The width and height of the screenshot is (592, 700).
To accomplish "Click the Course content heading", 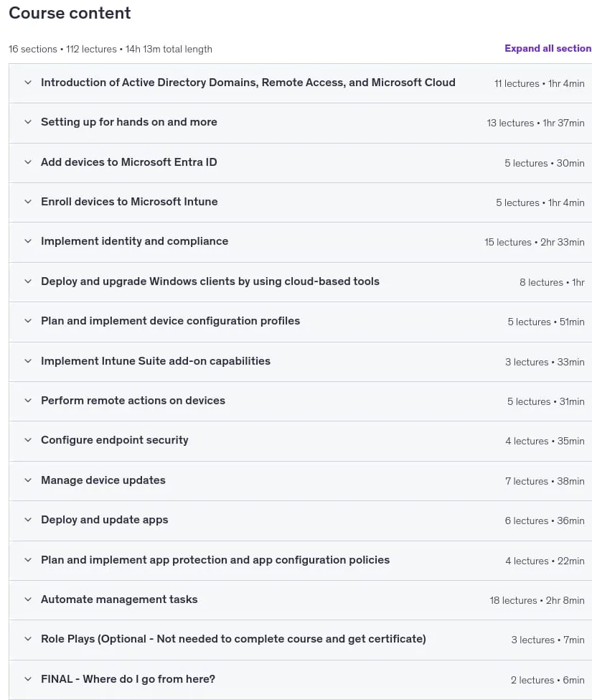I will pyautogui.click(x=70, y=13).
